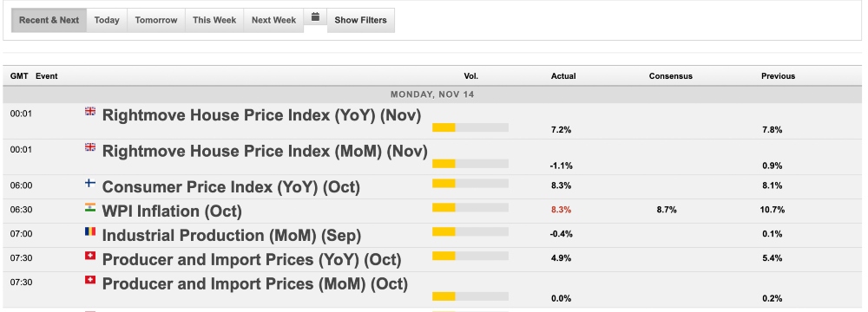Click Swiss flag beside Producer and Import Prices (YoY)
868x312 pixels.
[90, 256]
